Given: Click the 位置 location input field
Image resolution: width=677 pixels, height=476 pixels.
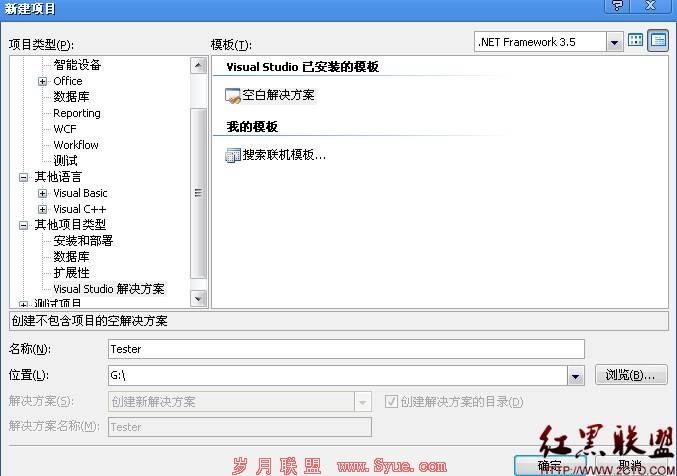Looking at the screenshot, I should 338,376.
